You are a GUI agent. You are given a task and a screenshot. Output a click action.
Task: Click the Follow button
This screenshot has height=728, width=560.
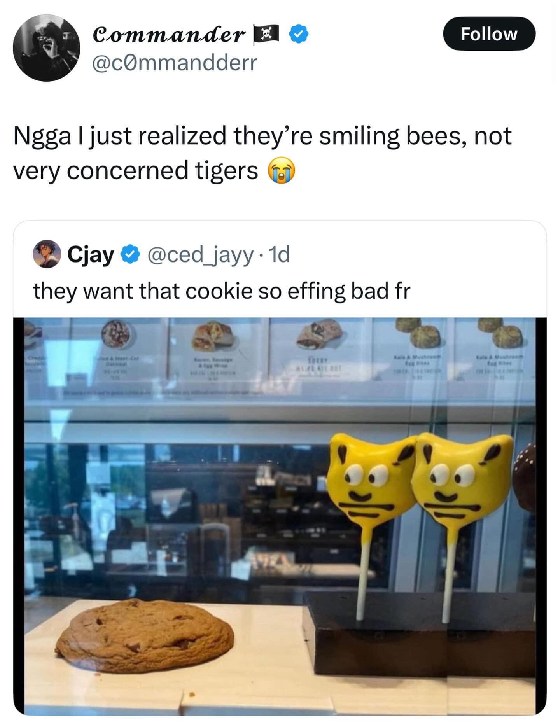tap(489, 34)
